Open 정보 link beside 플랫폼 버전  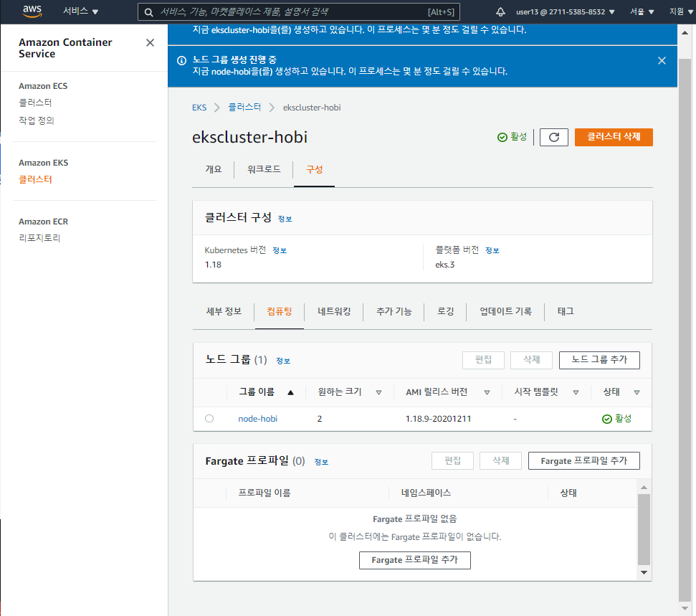click(x=492, y=250)
